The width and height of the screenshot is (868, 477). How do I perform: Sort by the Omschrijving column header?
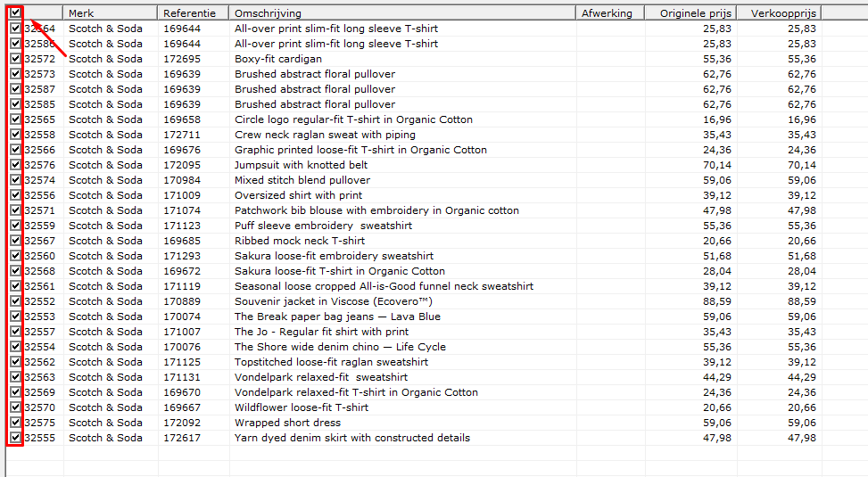pyautogui.click(x=402, y=13)
